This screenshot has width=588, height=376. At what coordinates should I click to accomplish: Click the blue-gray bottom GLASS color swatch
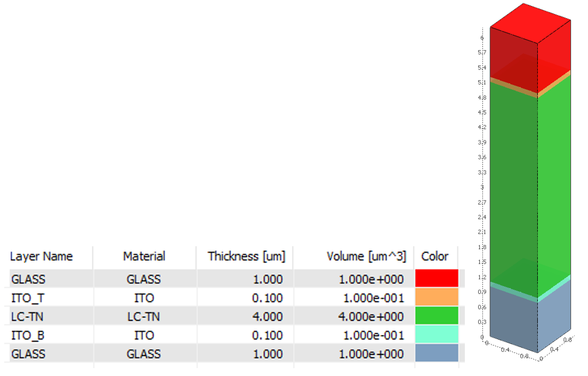point(436,354)
